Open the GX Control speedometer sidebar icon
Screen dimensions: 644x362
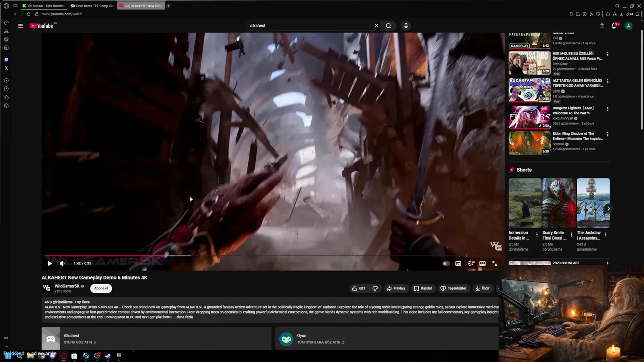coord(6,23)
